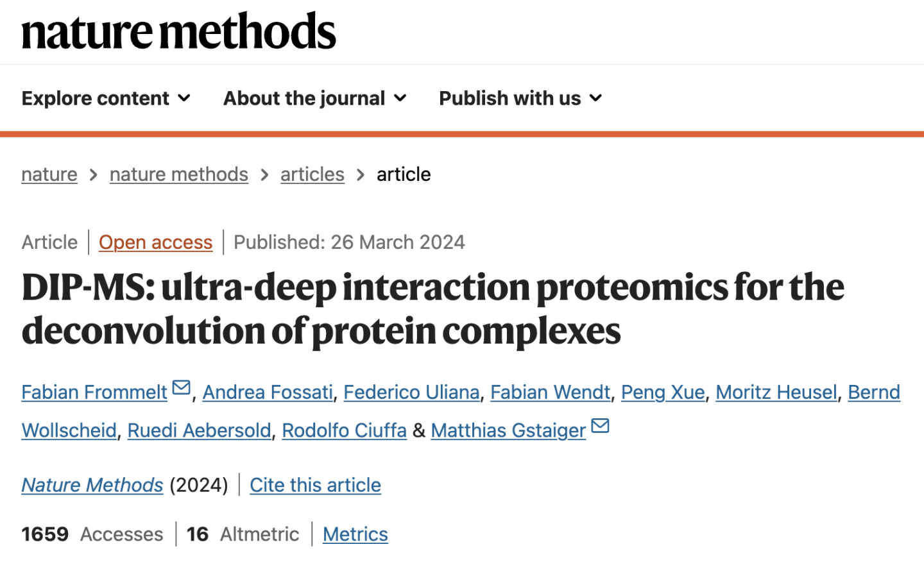Select author Andrea Fossati

(268, 392)
